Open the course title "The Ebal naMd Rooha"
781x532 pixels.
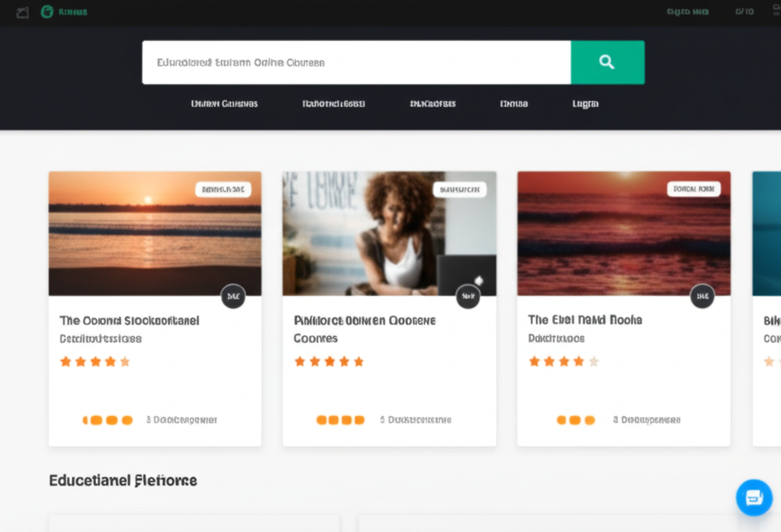585,319
